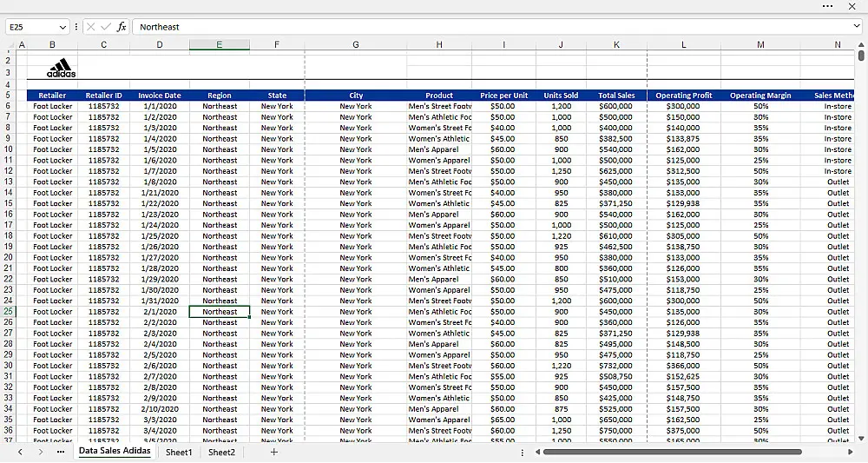Click the Name Box showing E25

[x=31, y=27]
